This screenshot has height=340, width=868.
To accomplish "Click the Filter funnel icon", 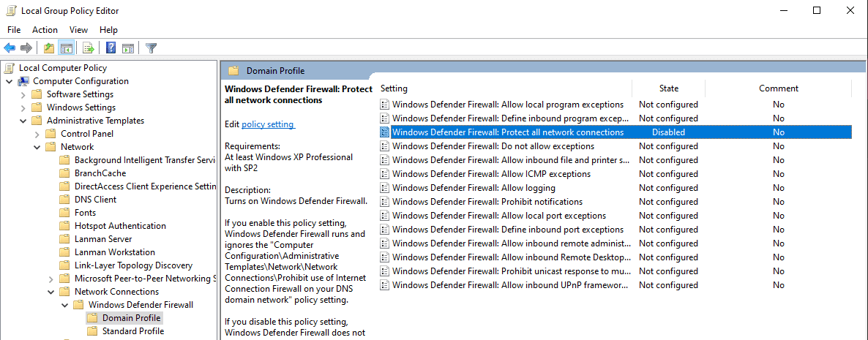I will 151,48.
